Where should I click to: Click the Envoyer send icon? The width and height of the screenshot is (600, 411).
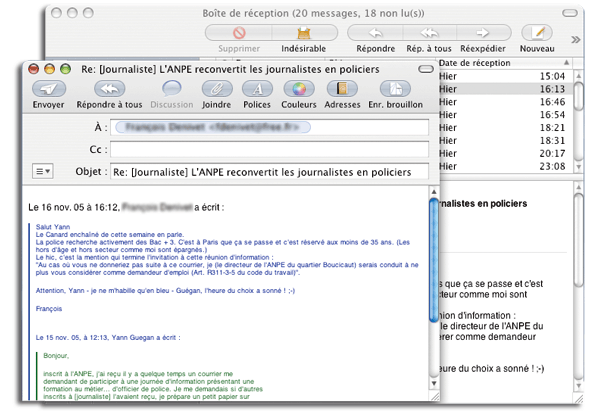[x=49, y=89]
